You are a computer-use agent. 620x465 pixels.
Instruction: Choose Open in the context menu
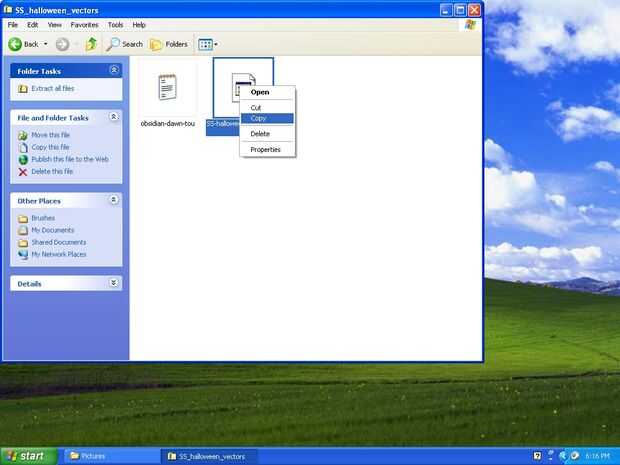pyautogui.click(x=267, y=92)
